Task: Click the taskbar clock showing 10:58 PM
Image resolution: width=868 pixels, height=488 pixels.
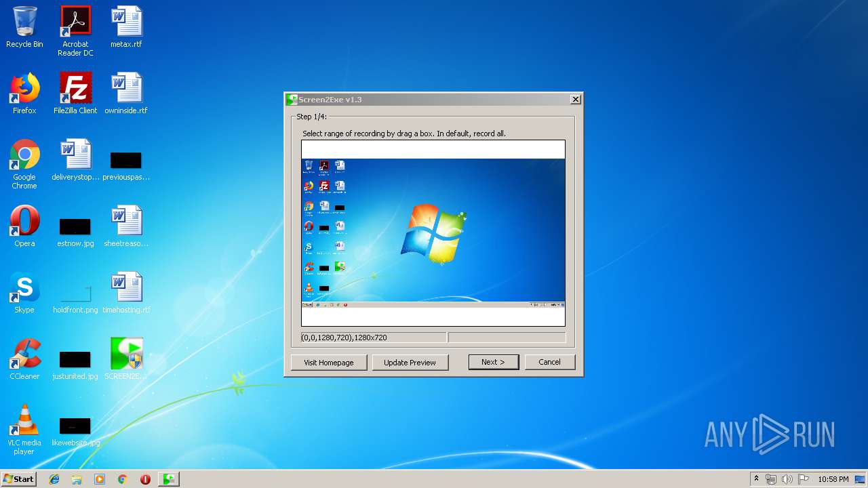Action: tap(833, 479)
